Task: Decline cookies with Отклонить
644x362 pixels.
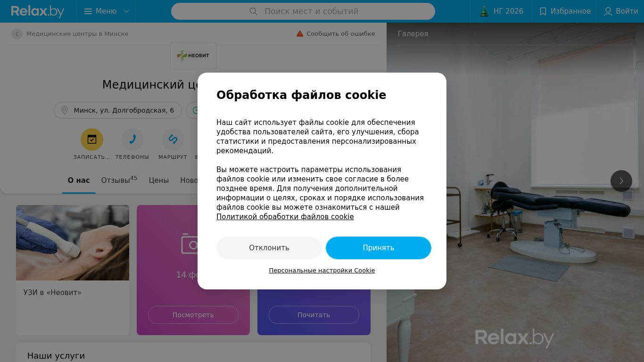Action: point(269,248)
